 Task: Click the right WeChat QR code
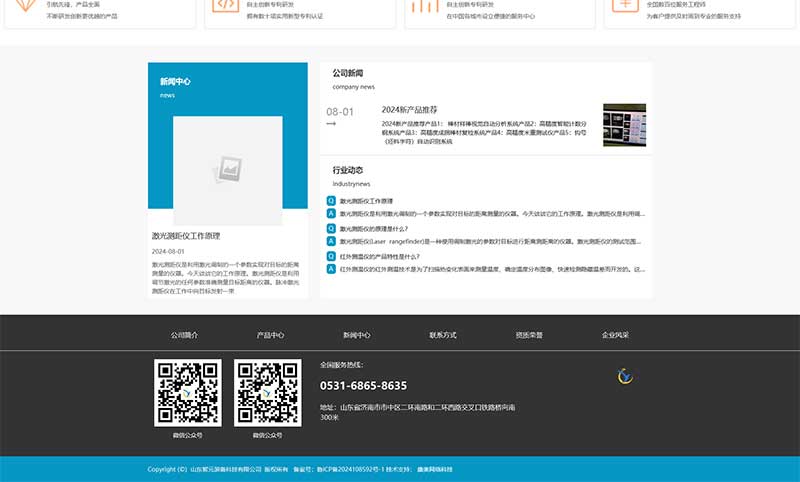tap(267, 393)
